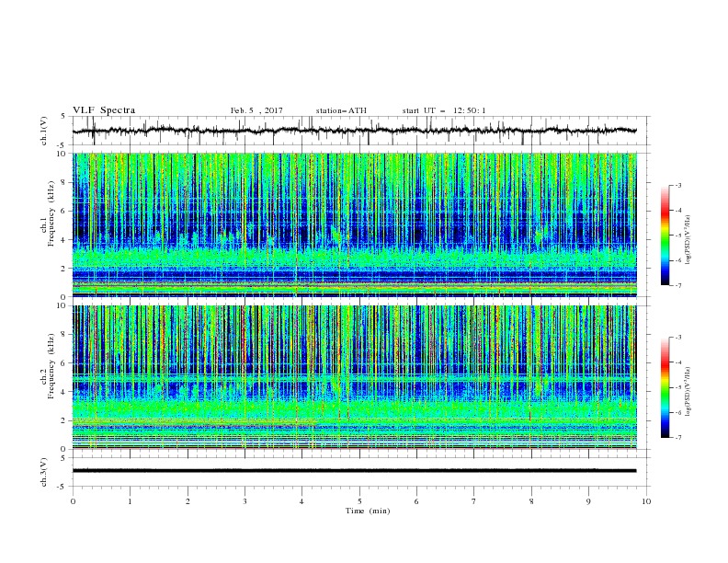The width and height of the screenshot is (728, 563).
Task: Click time axis tick label '0'
Action: pos(73,501)
